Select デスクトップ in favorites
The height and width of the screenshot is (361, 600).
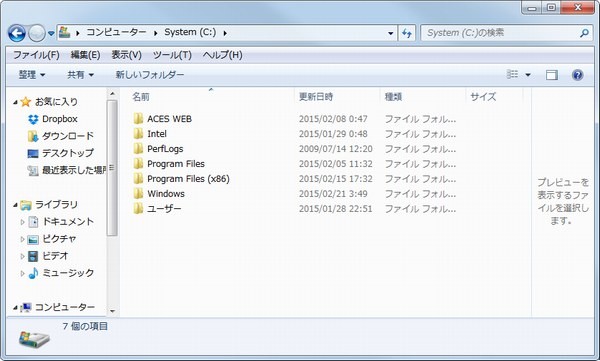pos(68,153)
